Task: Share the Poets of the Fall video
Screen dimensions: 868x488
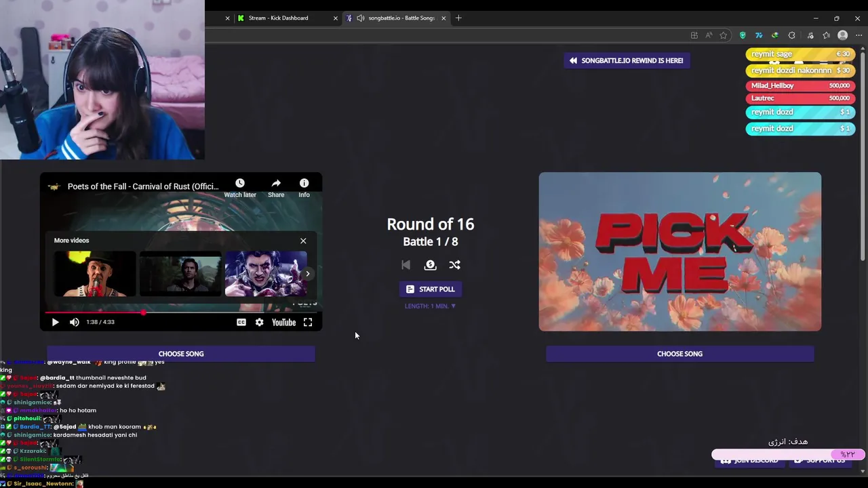Action: tap(276, 188)
